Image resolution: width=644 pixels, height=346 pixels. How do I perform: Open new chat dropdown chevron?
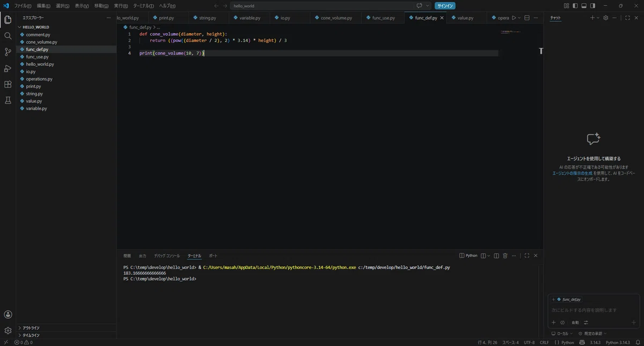[x=598, y=18]
